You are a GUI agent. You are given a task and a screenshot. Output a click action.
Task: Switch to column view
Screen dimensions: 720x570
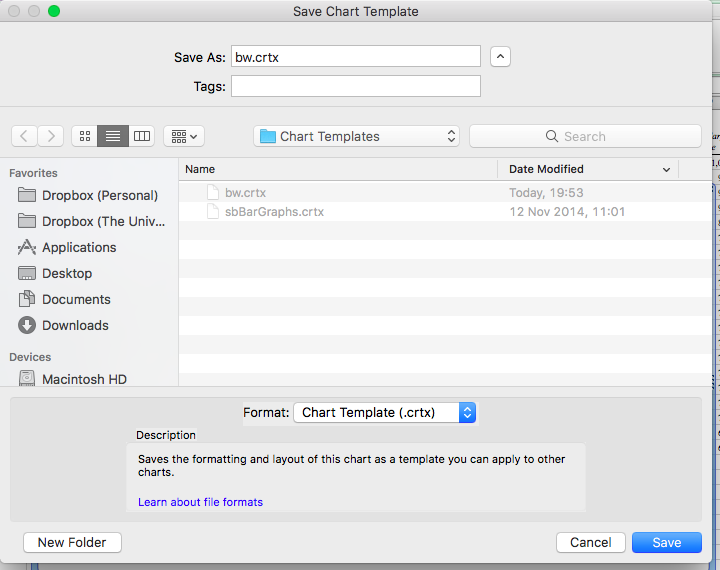coord(142,136)
